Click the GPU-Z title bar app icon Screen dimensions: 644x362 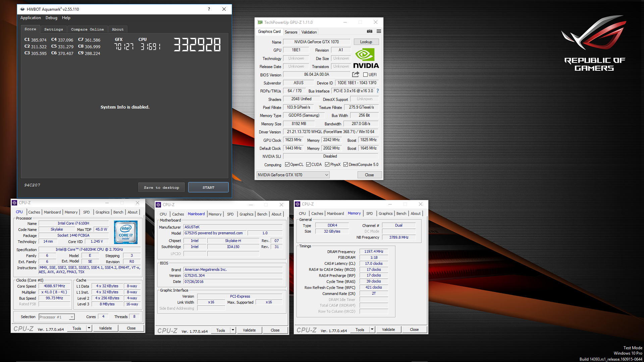260,22
